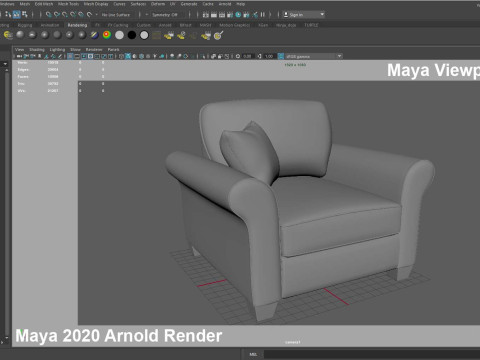Open the UV menu

point(173,4)
